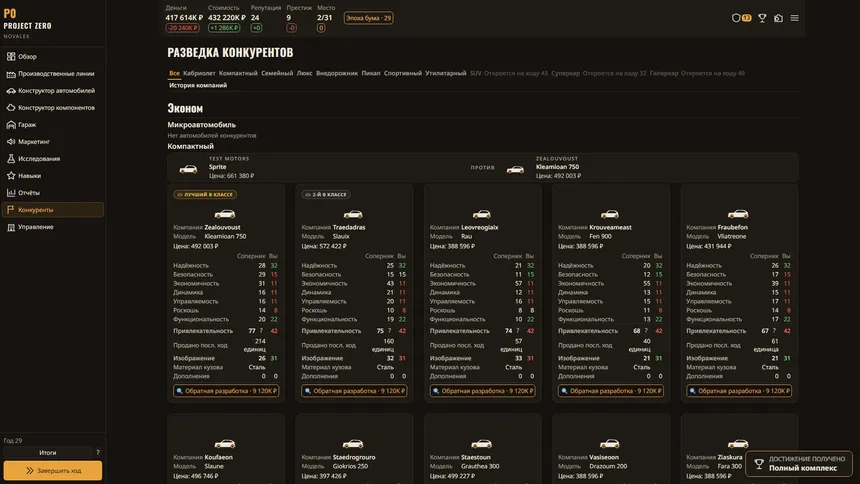Open the Полный комплекс achievement notification
860x484 pixels.
point(799,464)
